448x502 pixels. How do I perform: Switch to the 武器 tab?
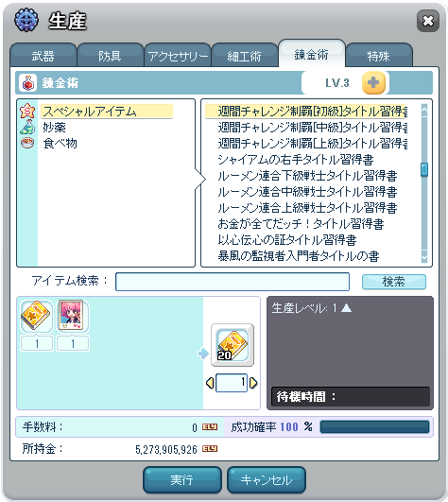[43, 56]
